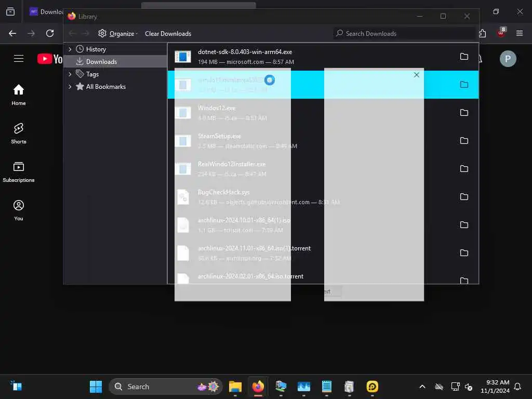
Task: Switch to Firefox on the taskbar
Action: (258, 387)
